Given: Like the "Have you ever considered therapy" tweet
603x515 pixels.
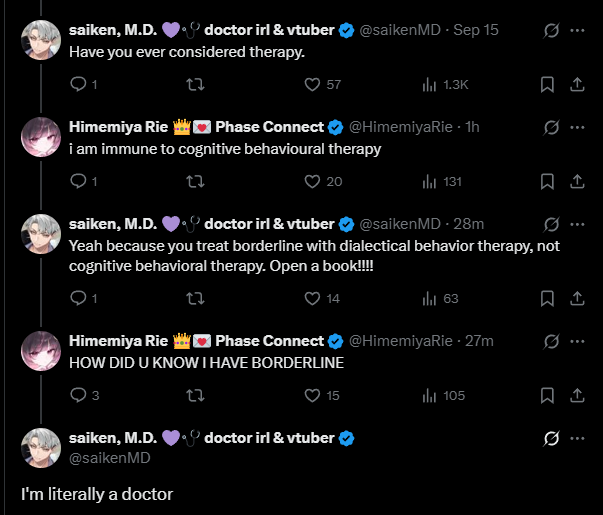Looking at the screenshot, I should 311,85.
